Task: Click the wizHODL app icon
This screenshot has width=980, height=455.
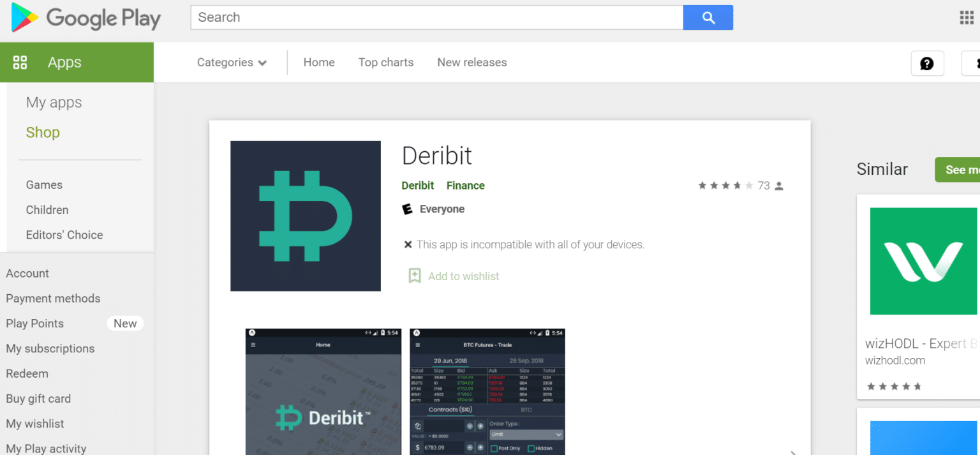Action: pos(923,260)
